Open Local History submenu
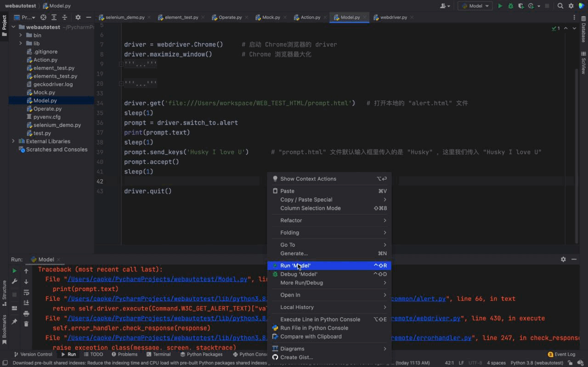Screen dimensions: 588x367 pos(329,307)
